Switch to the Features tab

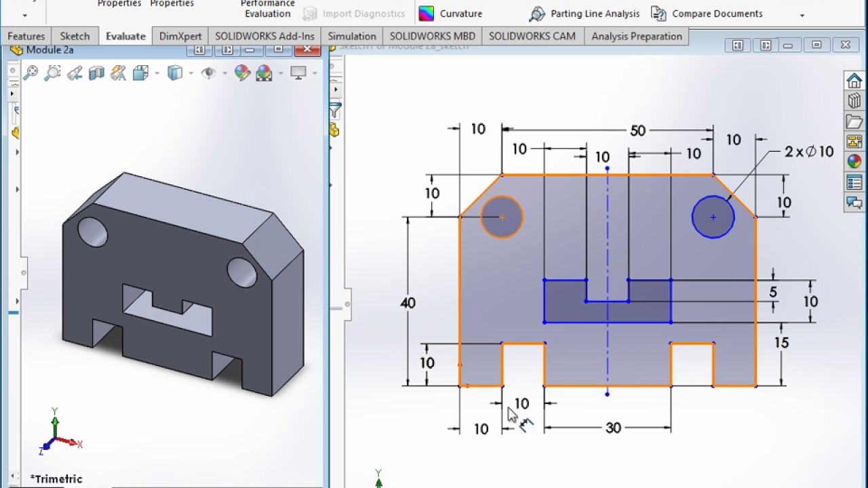(x=26, y=36)
